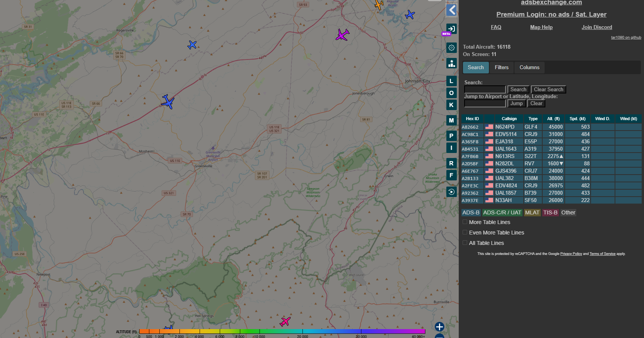Image resolution: width=644 pixels, height=338 pixels.
Task: Click the Search button next to the search field
Action: (x=518, y=90)
